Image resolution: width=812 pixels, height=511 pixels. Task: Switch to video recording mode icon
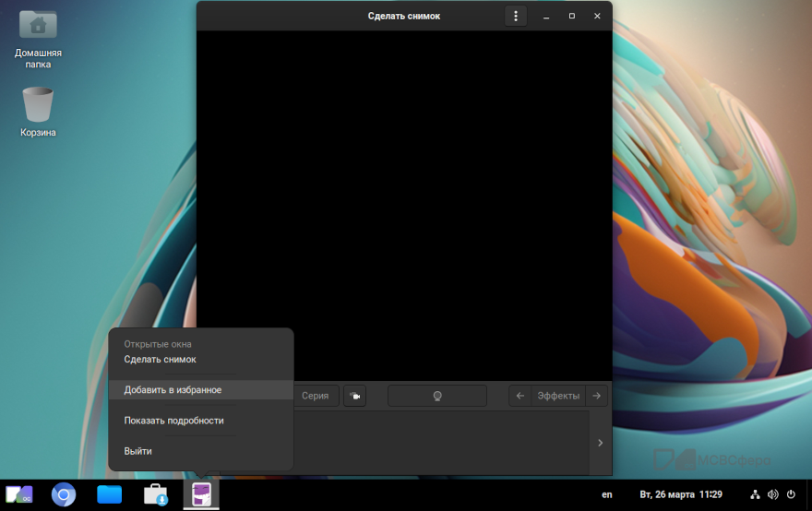354,396
